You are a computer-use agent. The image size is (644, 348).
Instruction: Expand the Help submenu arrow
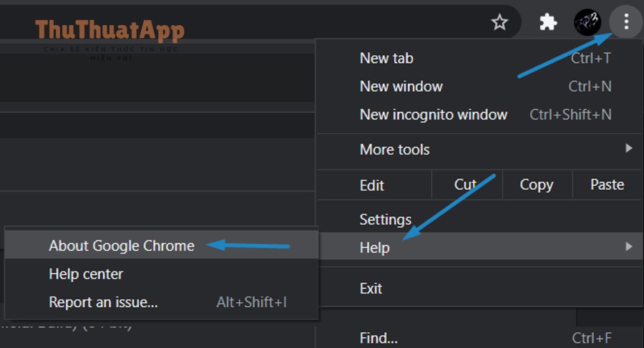coord(628,246)
